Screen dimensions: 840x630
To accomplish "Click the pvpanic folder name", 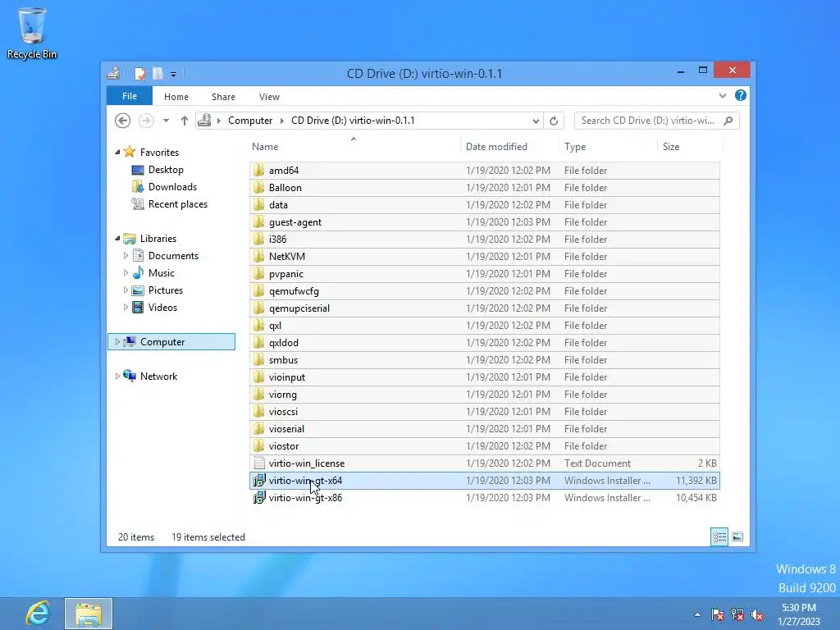I will point(286,274).
